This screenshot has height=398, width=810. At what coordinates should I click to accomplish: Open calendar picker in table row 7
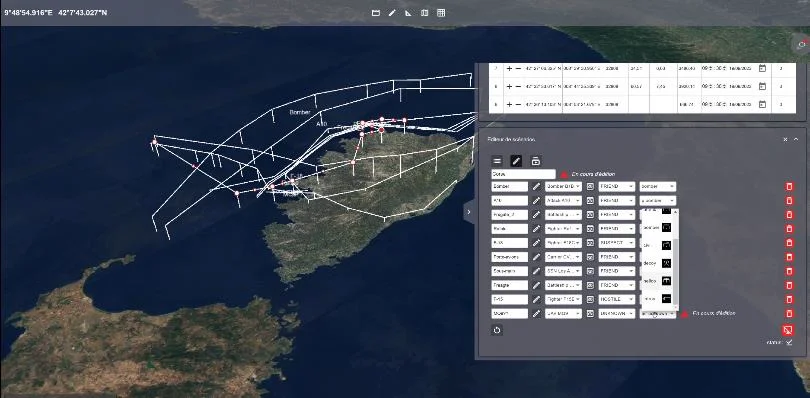762,68
